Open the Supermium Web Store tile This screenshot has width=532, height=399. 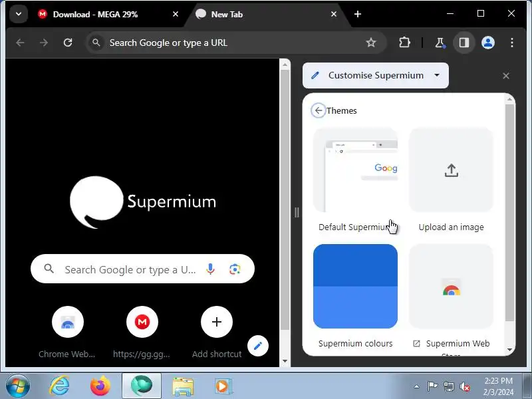pos(451,287)
